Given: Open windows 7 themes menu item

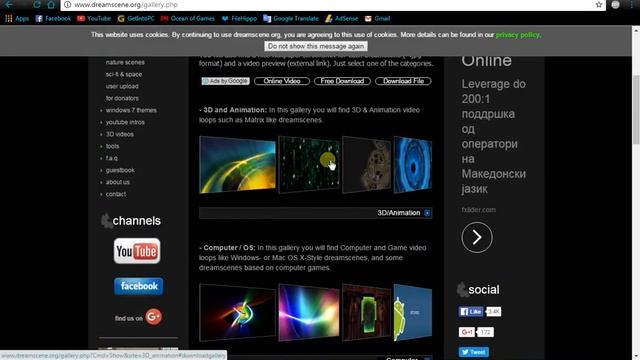Looking at the screenshot, I should [x=131, y=110].
